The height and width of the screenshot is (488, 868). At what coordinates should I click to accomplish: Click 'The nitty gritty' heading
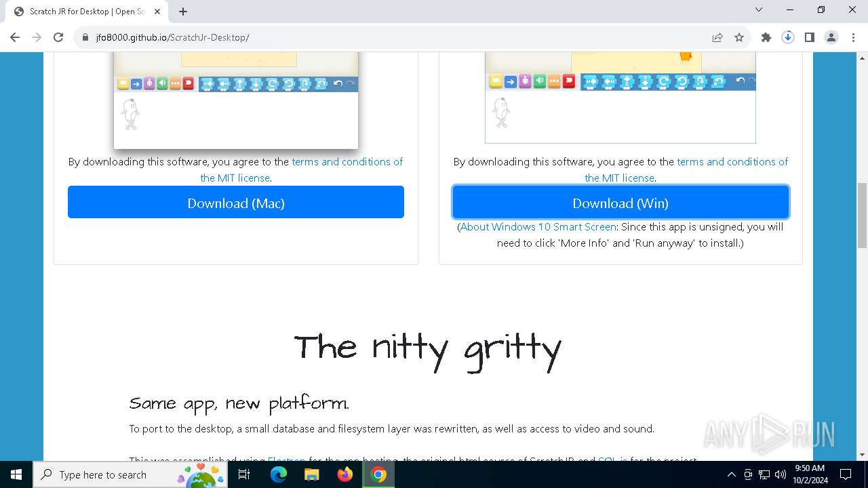[428, 350]
